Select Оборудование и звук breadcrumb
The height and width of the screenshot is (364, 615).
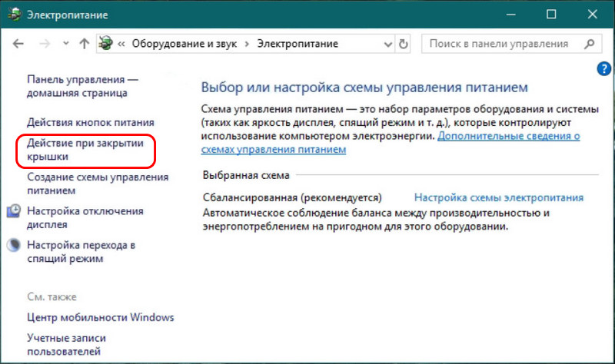click(x=184, y=45)
